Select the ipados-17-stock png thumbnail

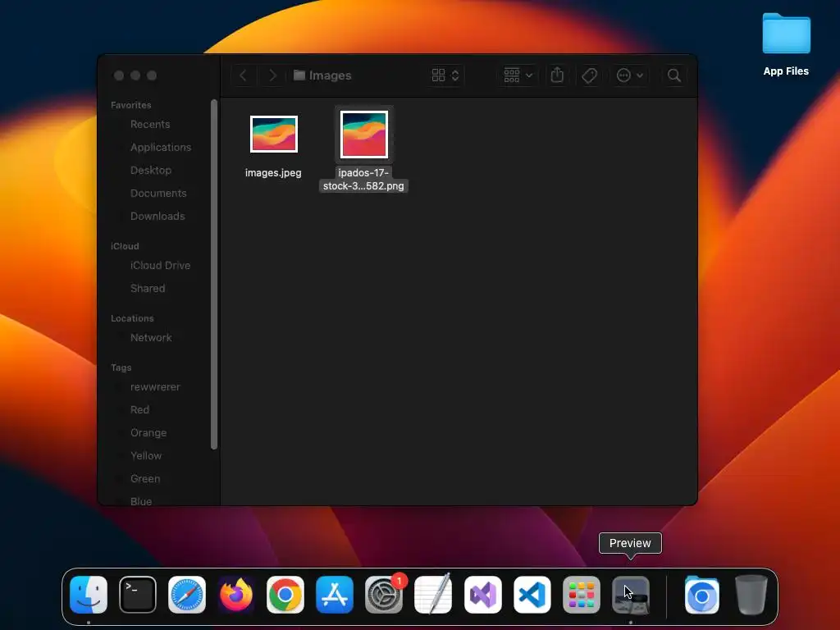pyautogui.click(x=364, y=134)
